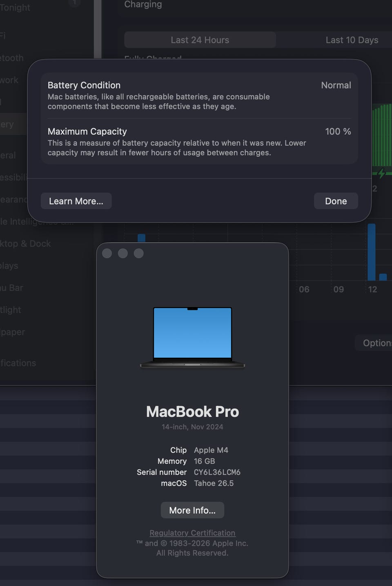Click the Maximum Capacity heading

click(87, 131)
